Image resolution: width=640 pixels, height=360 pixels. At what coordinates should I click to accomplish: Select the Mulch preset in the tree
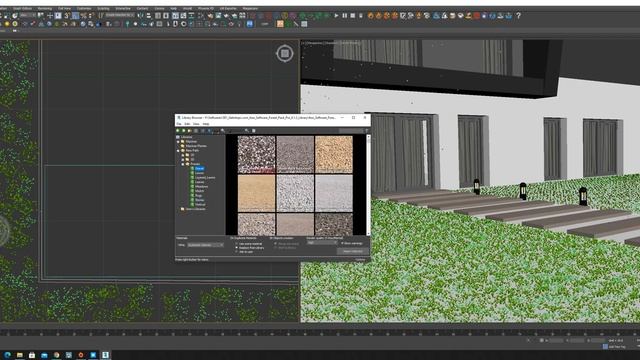(200, 191)
